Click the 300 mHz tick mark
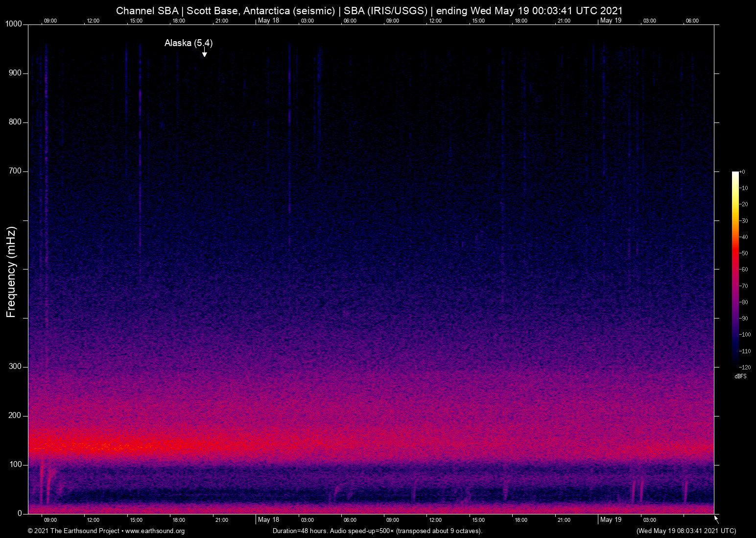 click(25, 366)
